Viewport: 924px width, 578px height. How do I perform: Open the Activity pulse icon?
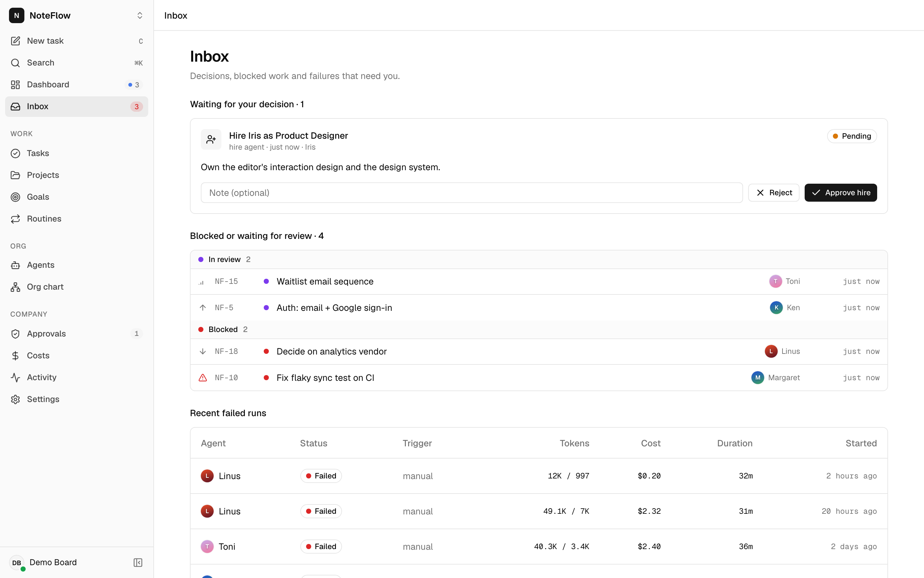(15, 377)
